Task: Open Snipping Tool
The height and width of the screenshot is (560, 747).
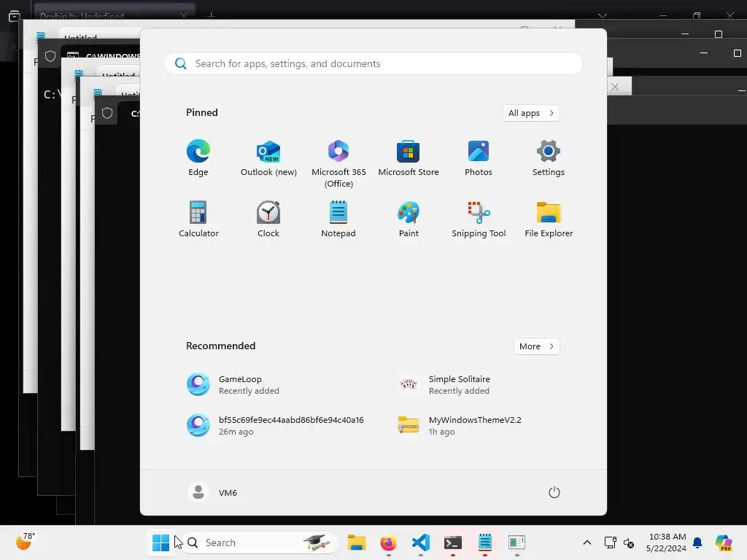Action: (479, 219)
